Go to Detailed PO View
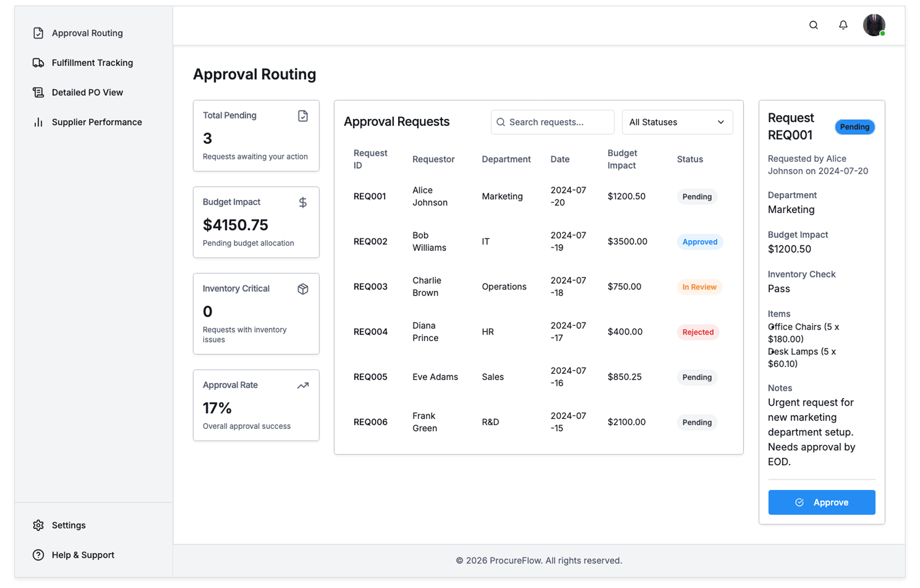This screenshot has width=920, height=588. pos(87,92)
